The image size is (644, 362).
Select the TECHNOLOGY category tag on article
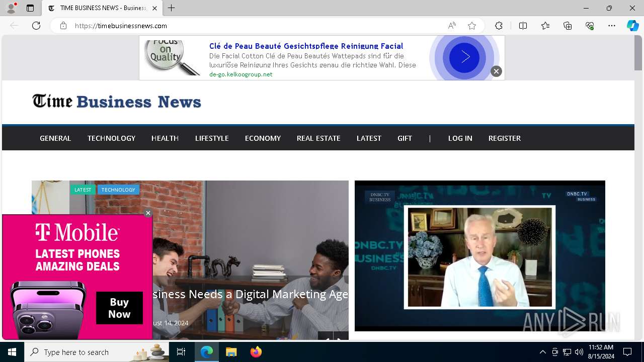click(x=118, y=190)
